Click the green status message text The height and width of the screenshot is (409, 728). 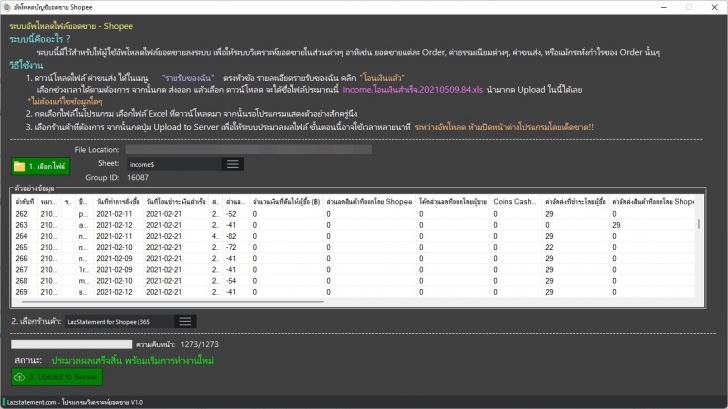click(x=133, y=360)
